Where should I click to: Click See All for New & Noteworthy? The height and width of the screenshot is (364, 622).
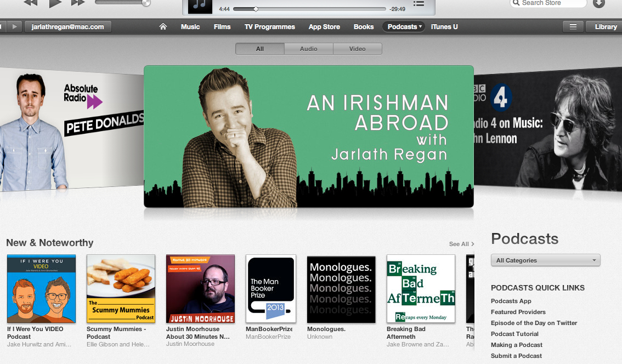[x=461, y=244]
